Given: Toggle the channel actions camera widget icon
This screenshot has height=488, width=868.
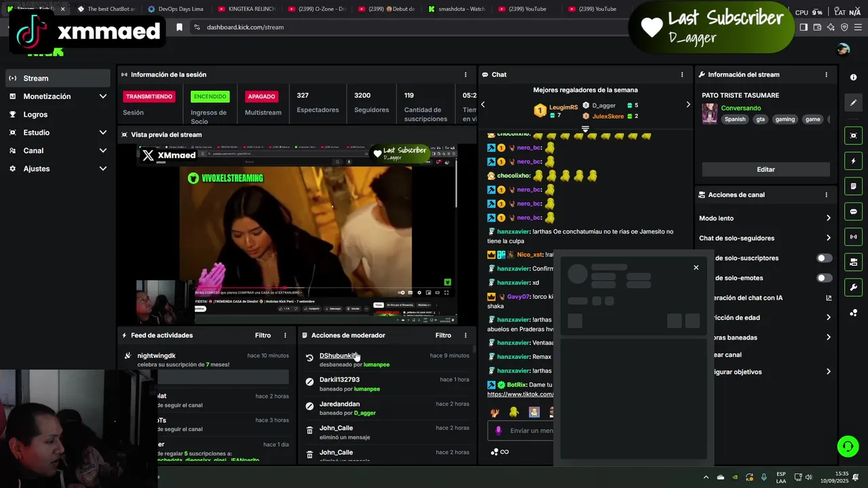Looking at the screenshot, I should (x=853, y=262).
